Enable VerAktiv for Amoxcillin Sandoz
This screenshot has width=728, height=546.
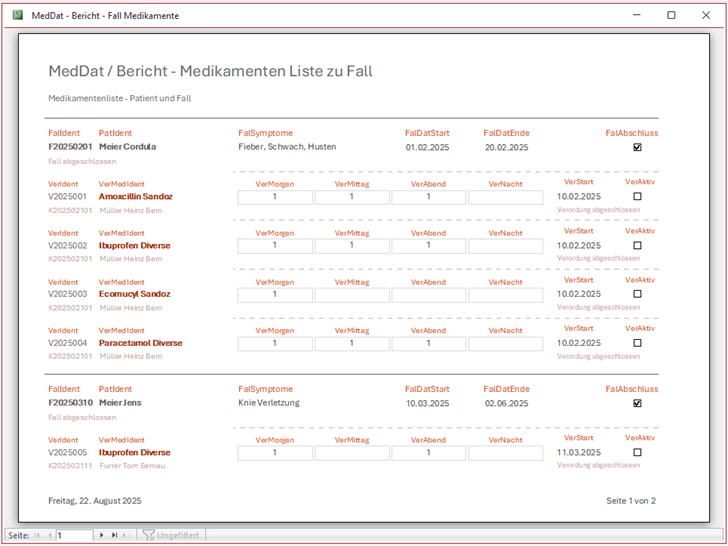637,197
